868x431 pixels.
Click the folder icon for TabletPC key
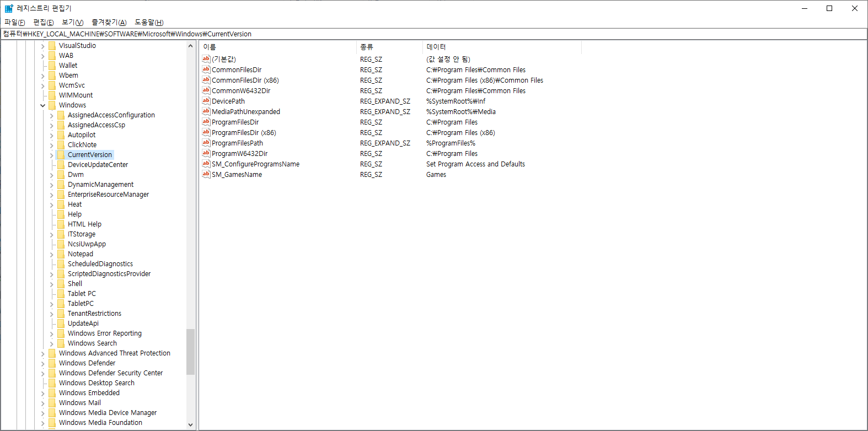pyautogui.click(x=61, y=304)
